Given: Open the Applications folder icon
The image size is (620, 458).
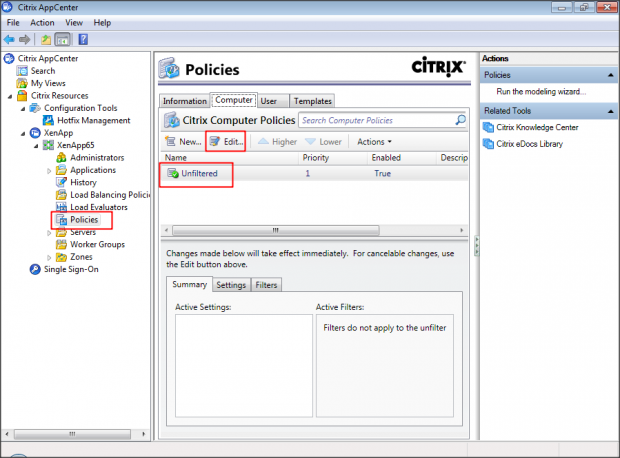Looking at the screenshot, I should click(x=61, y=170).
